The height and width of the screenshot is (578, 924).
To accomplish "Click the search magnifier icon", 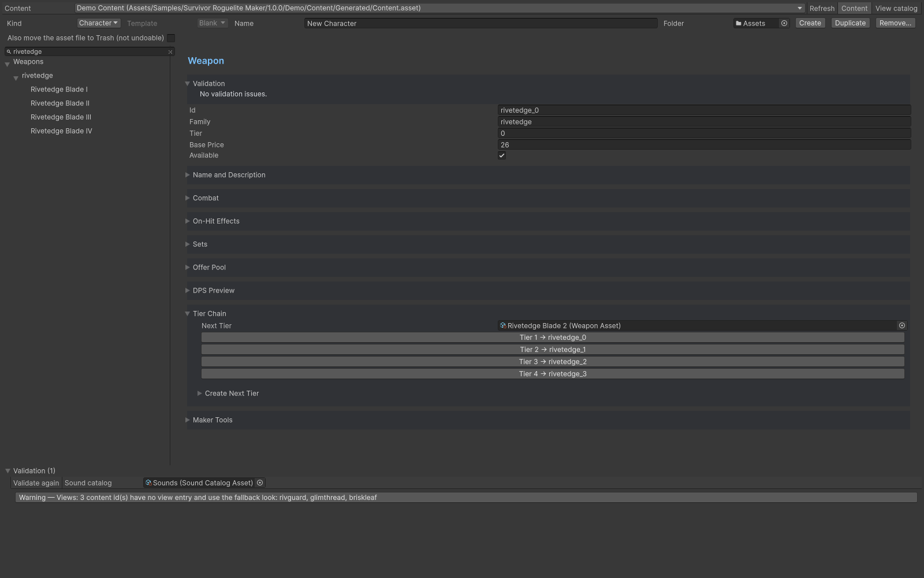I will pos(9,51).
